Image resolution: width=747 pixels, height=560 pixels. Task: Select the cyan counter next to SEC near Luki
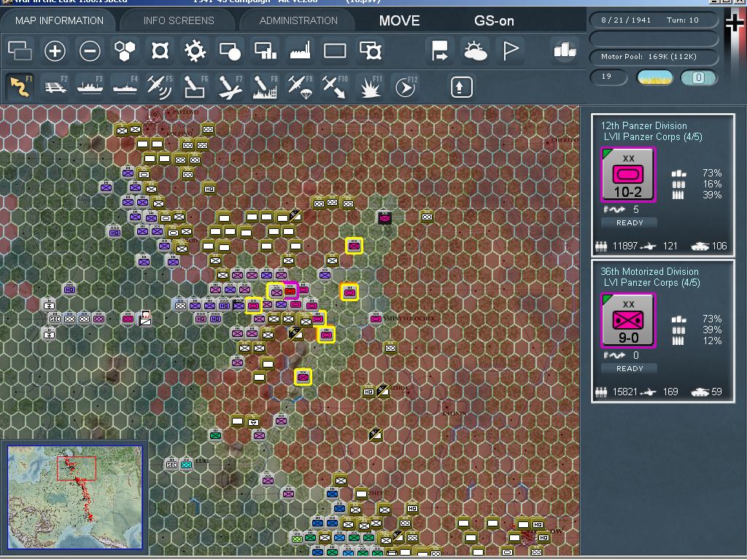[x=187, y=464]
